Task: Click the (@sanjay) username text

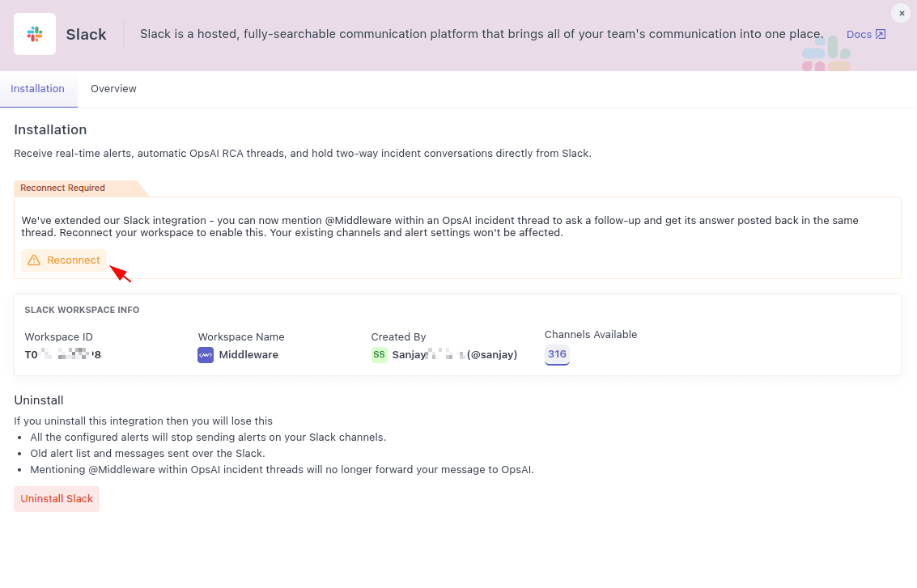Action: click(x=492, y=355)
